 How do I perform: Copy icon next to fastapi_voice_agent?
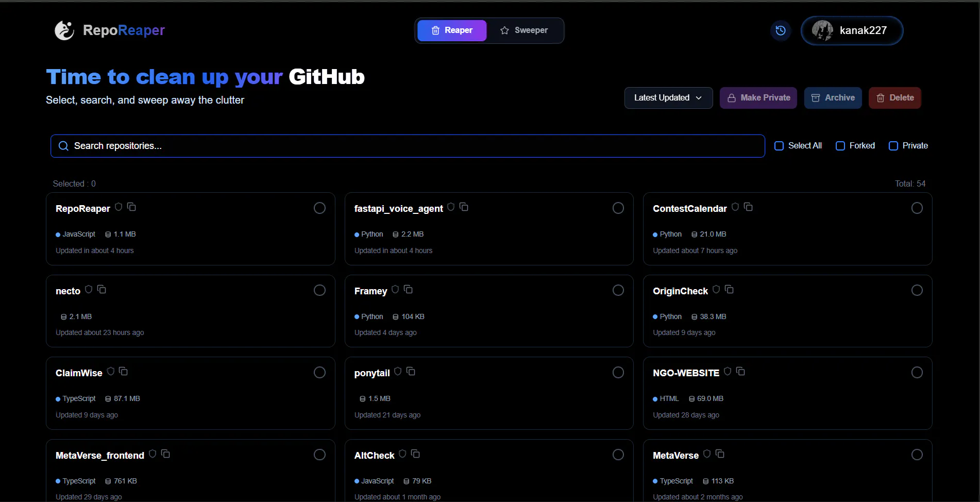[464, 207]
